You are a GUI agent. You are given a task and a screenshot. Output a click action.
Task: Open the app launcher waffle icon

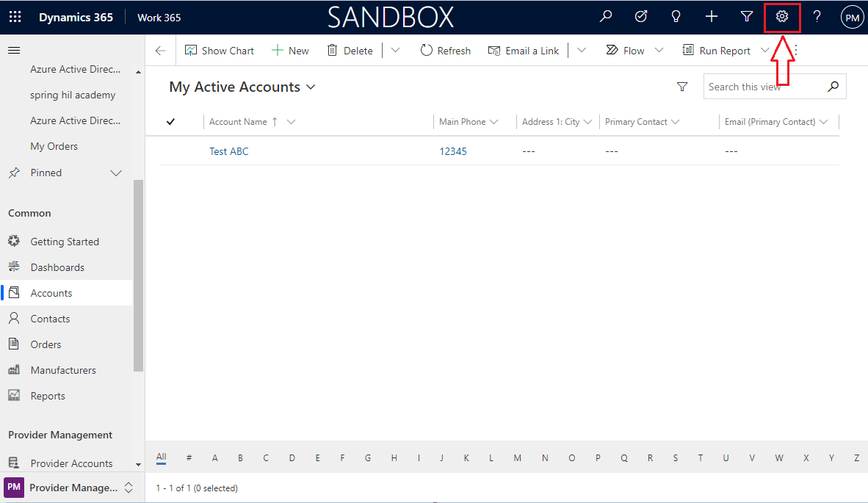15,17
